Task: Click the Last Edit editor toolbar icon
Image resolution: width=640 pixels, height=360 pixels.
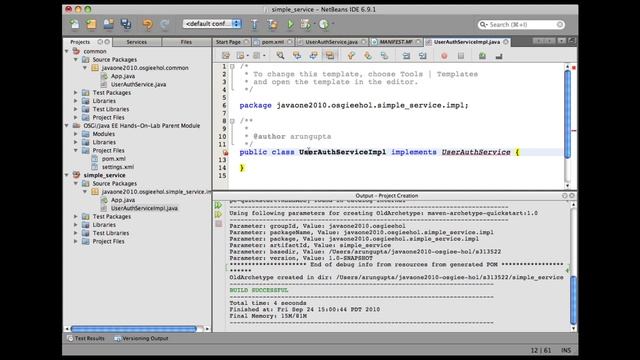Action: coord(226,56)
